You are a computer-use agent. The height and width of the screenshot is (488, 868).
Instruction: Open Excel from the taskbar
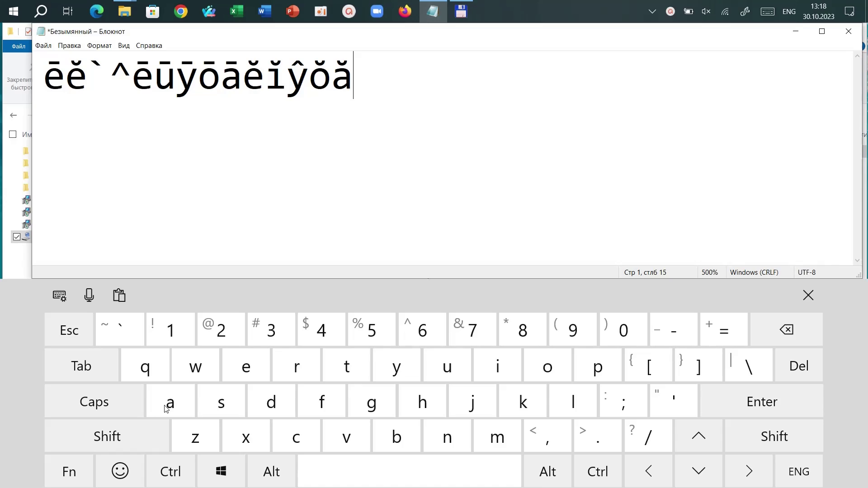click(237, 11)
